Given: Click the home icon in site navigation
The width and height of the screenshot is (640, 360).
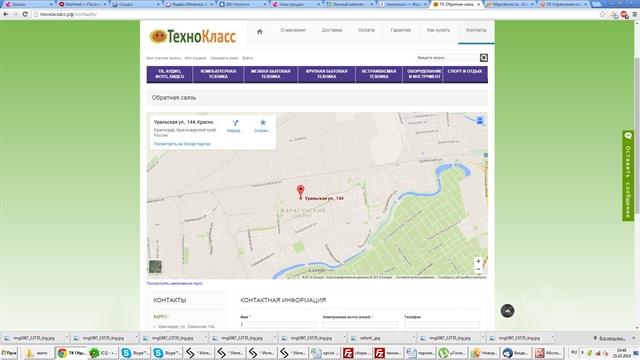Looking at the screenshot, I should pyautogui.click(x=260, y=31).
